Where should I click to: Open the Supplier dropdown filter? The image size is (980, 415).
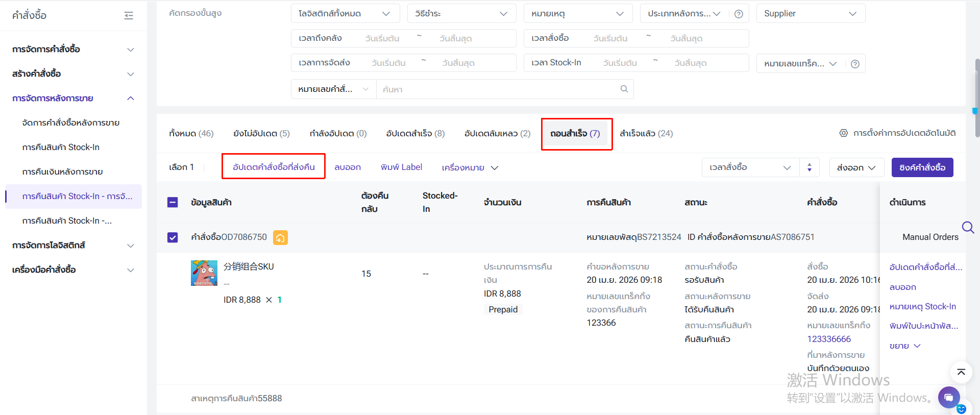pos(810,14)
